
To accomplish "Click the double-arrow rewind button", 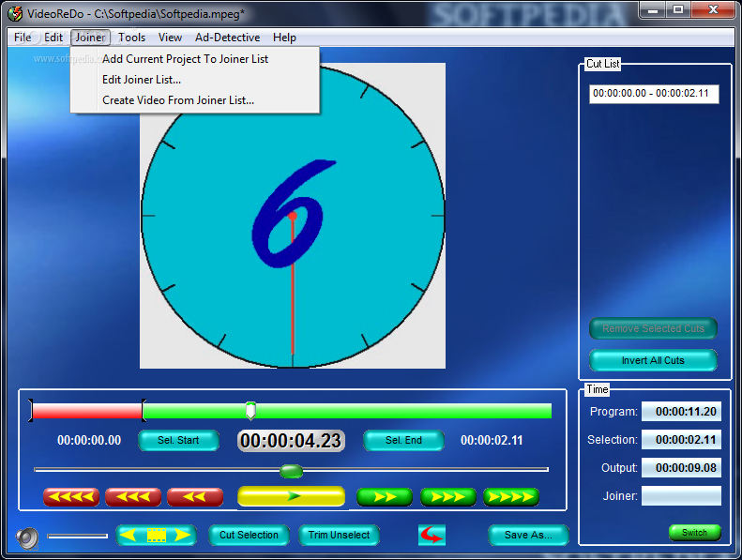I will tap(195, 496).
